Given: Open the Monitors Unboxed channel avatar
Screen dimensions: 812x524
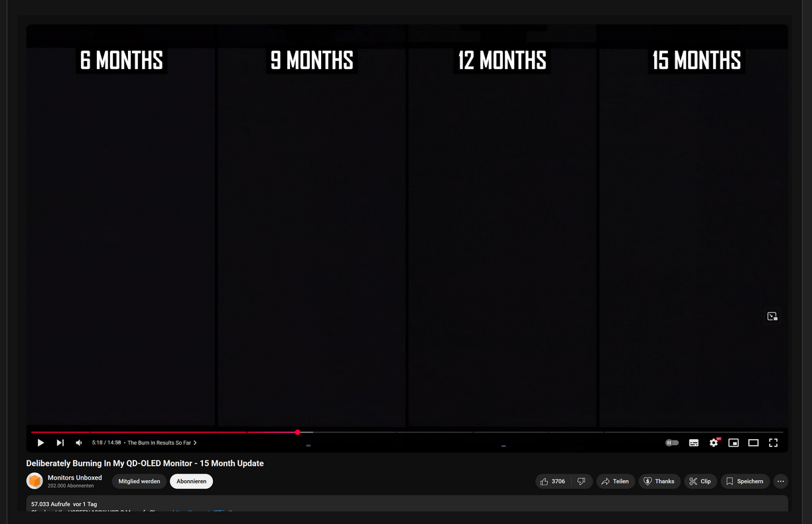Looking at the screenshot, I should click(x=34, y=480).
